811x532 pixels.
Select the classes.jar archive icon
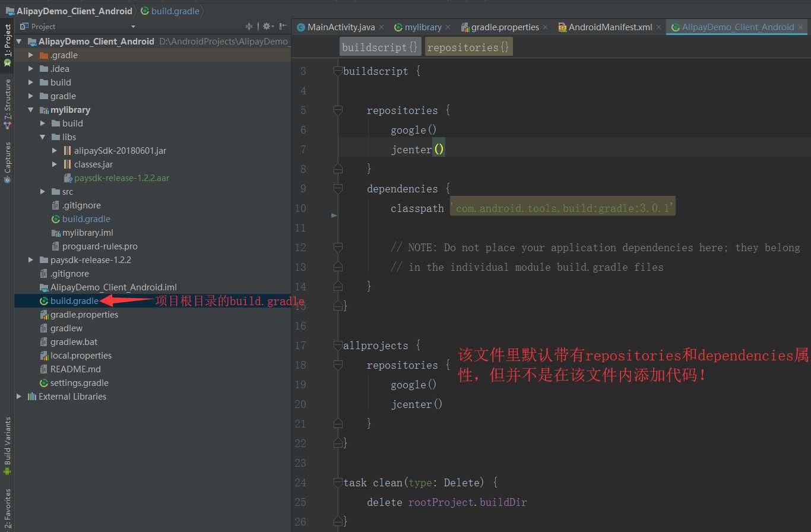[67, 164]
